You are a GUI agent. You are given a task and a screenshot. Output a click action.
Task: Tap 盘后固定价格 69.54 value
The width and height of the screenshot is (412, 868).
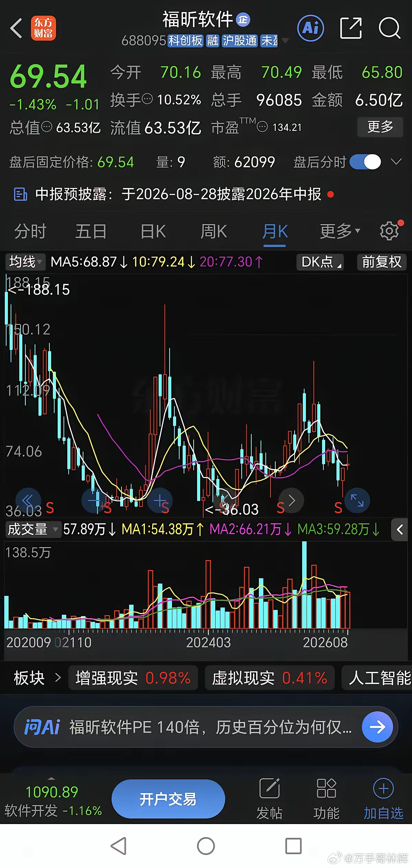click(x=115, y=162)
